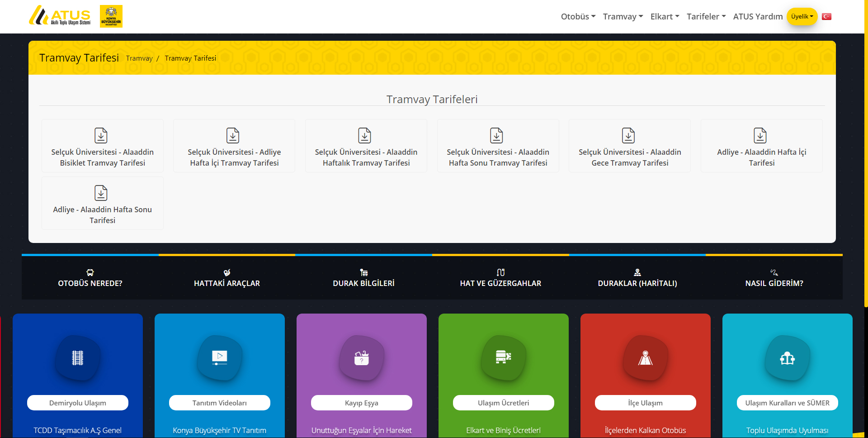Image resolution: width=868 pixels, height=438 pixels.
Task: Click the Ulaşım Kuralları ve SÜMER button
Action: tap(788, 403)
